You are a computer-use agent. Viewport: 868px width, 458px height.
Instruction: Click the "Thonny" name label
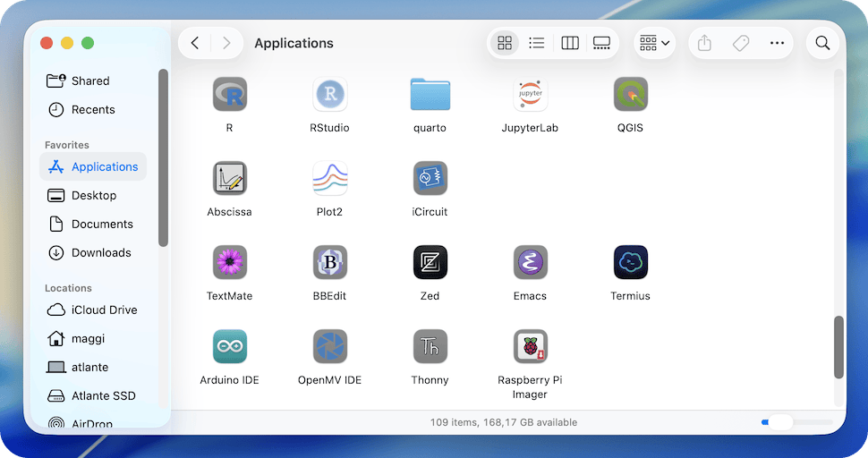tap(430, 380)
